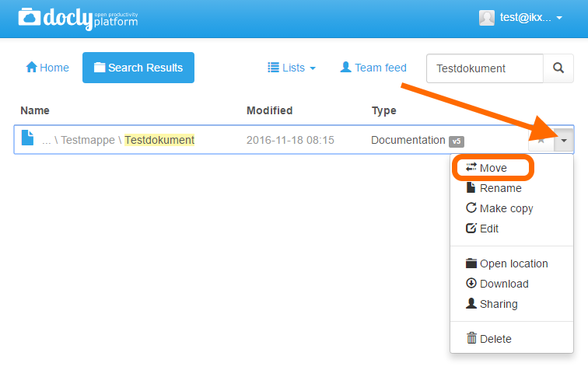Image resolution: width=588 pixels, height=370 pixels.
Task: Click Download in the menu
Action: (x=497, y=284)
